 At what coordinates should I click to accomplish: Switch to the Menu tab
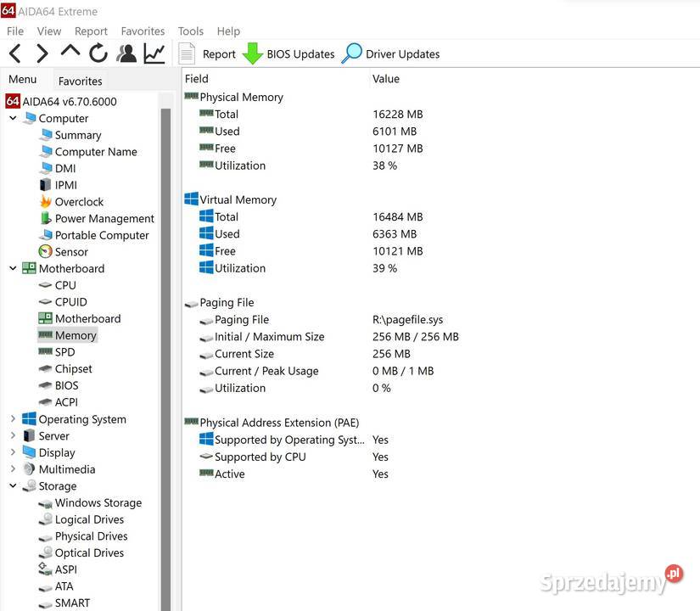(x=23, y=80)
